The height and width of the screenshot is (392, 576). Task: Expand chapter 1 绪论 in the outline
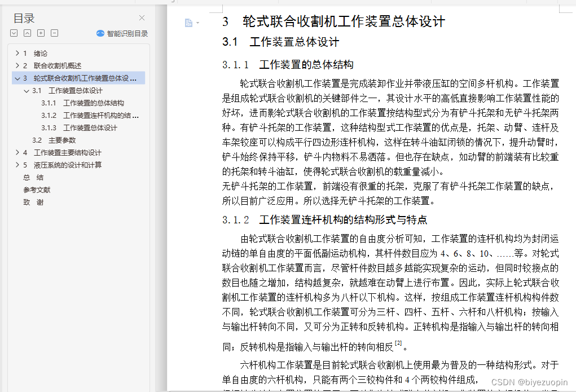[17, 53]
